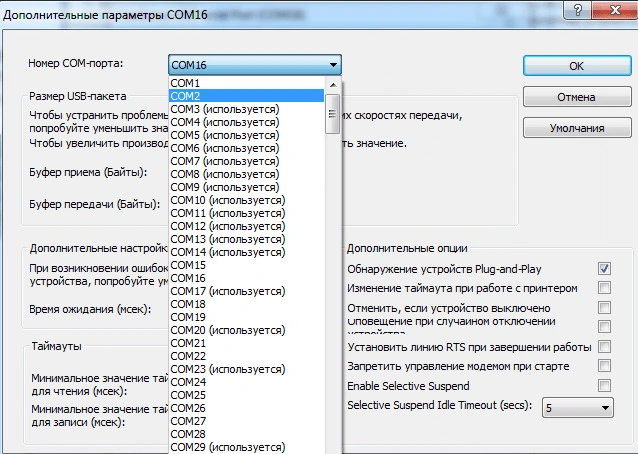Enable Изменение таймаута при работе с принтером
The height and width of the screenshot is (454, 638).
tap(604, 288)
